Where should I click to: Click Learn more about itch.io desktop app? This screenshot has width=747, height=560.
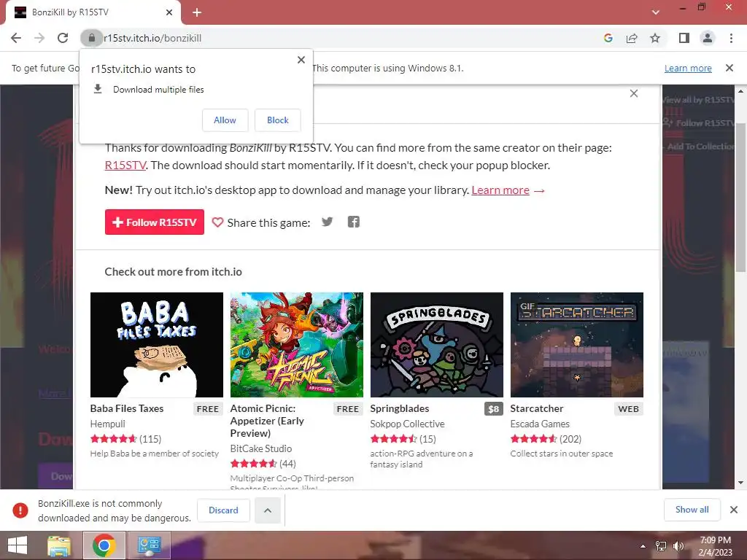point(500,190)
